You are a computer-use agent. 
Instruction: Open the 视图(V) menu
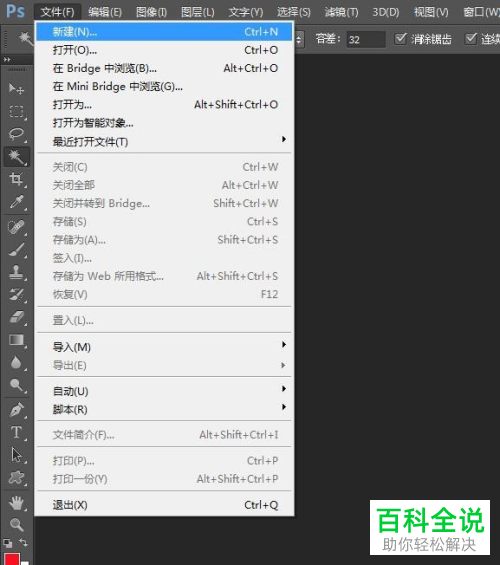pos(431,12)
